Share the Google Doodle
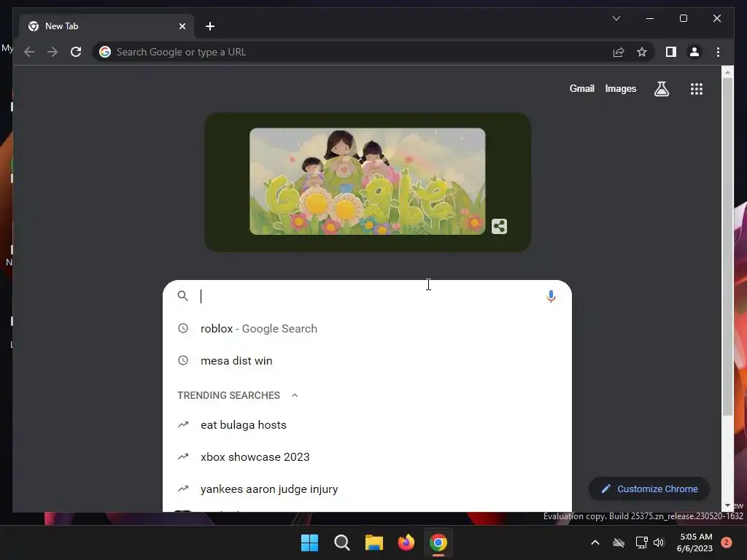Image resolution: width=747 pixels, height=560 pixels. click(499, 226)
